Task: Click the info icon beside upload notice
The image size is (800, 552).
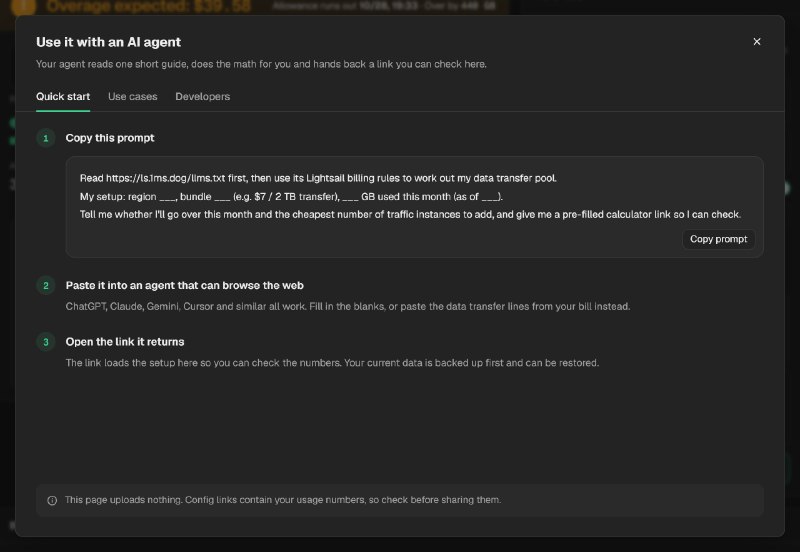Action: pyautogui.click(x=52, y=500)
